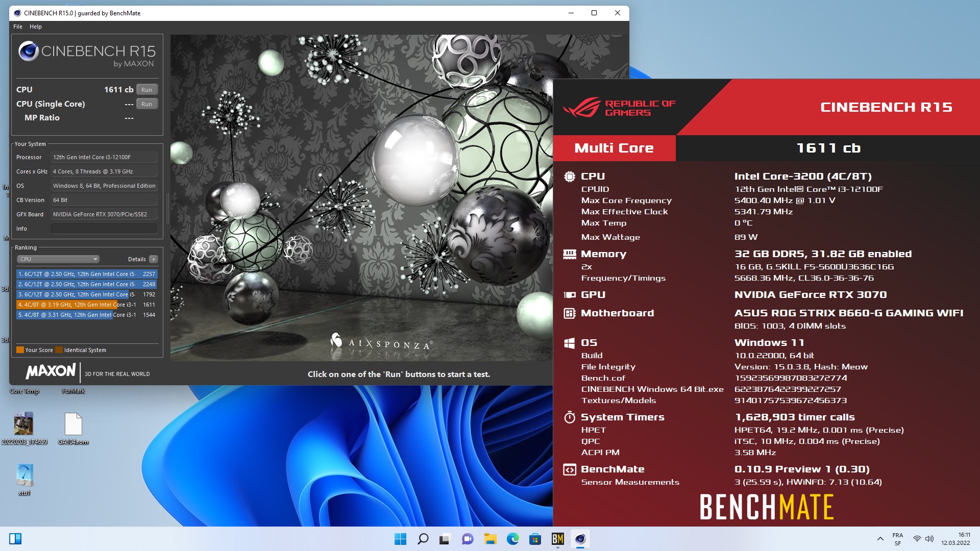This screenshot has width=980, height=551.
Task: Open the 20220203_174659 desktop image file
Action: pyautogui.click(x=24, y=428)
